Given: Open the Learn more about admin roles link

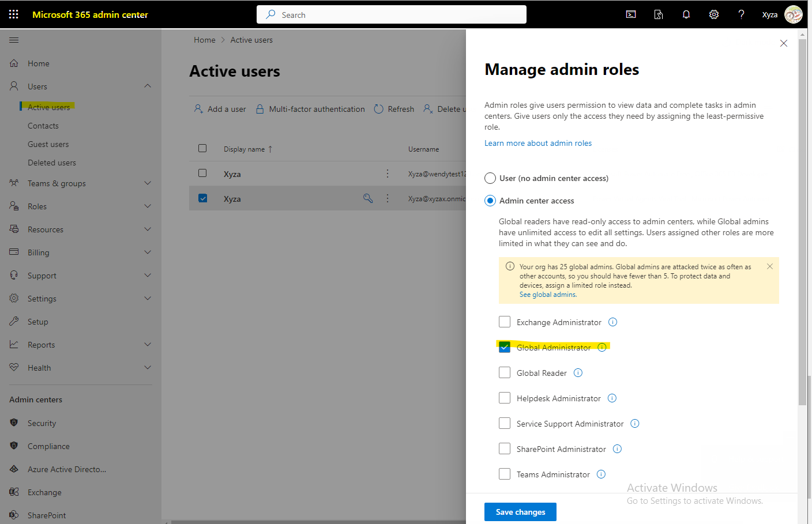Looking at the screenshot, I should [x=537, y=142].
